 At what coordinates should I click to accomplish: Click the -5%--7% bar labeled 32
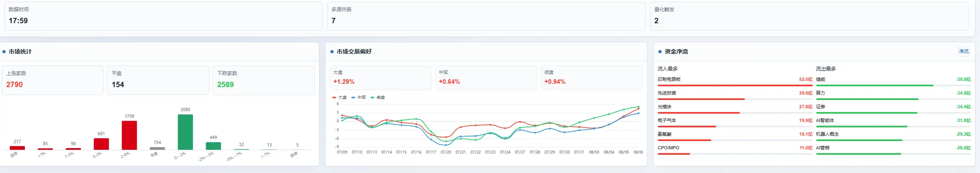[241, 149]
